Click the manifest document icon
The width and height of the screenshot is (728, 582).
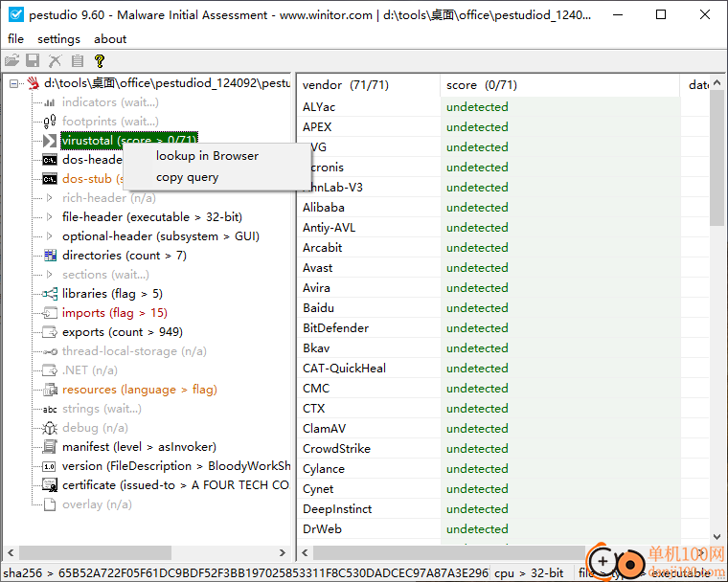[50, 447]
